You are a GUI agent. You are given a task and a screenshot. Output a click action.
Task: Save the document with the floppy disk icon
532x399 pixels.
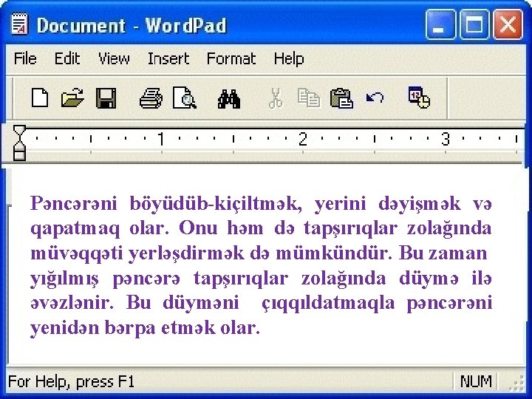tap(106, 98)
